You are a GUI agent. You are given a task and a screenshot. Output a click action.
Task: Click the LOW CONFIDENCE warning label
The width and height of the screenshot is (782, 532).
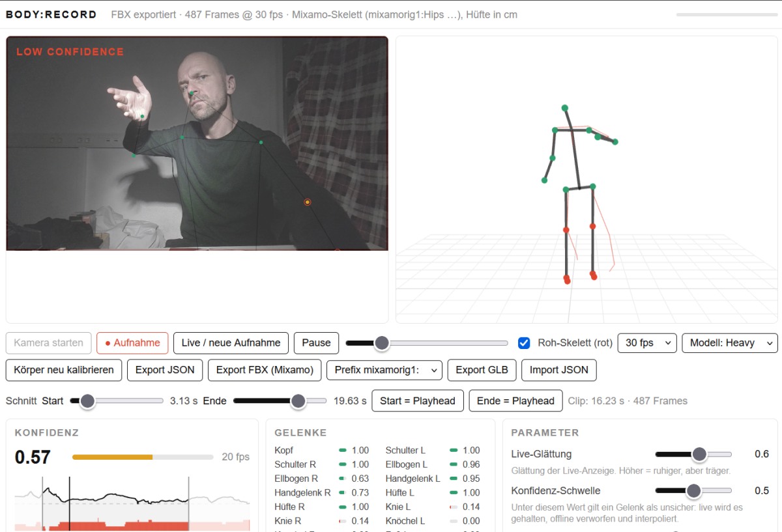[70, 52]
